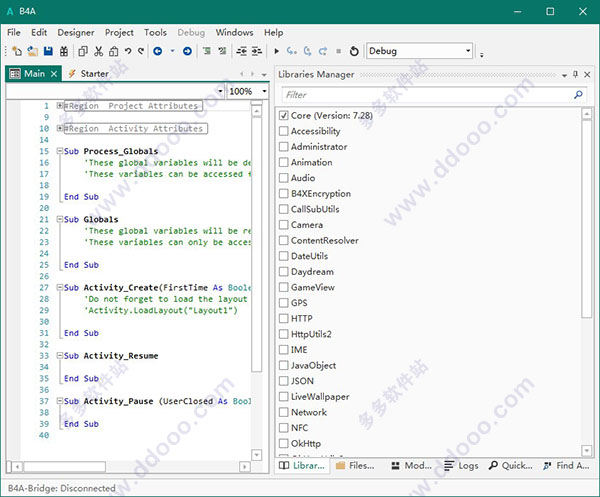The image size is (600, 497).
Task: Select the Camera library checkbox
Action: [284, 225]
